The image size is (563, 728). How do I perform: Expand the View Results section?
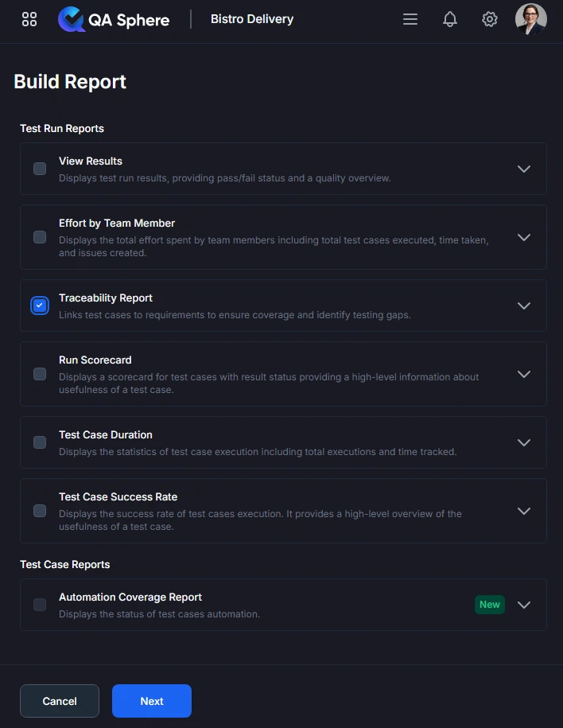pyautogui.click(x=523, y=168)
